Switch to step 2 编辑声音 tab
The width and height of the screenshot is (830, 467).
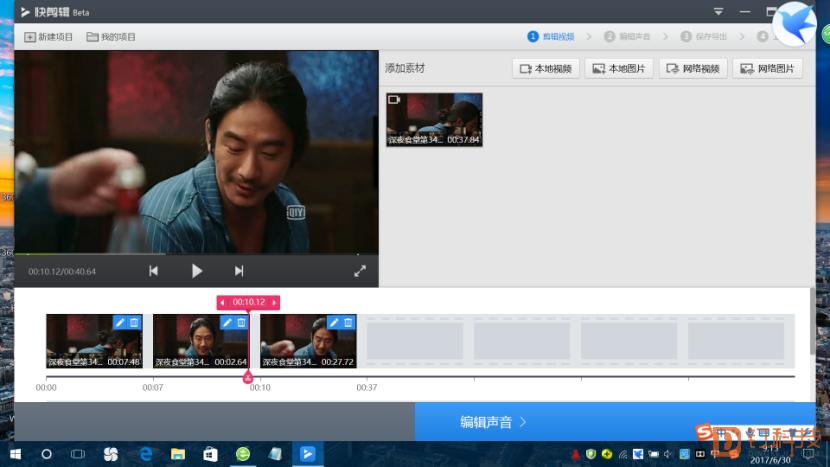point(627,37)
